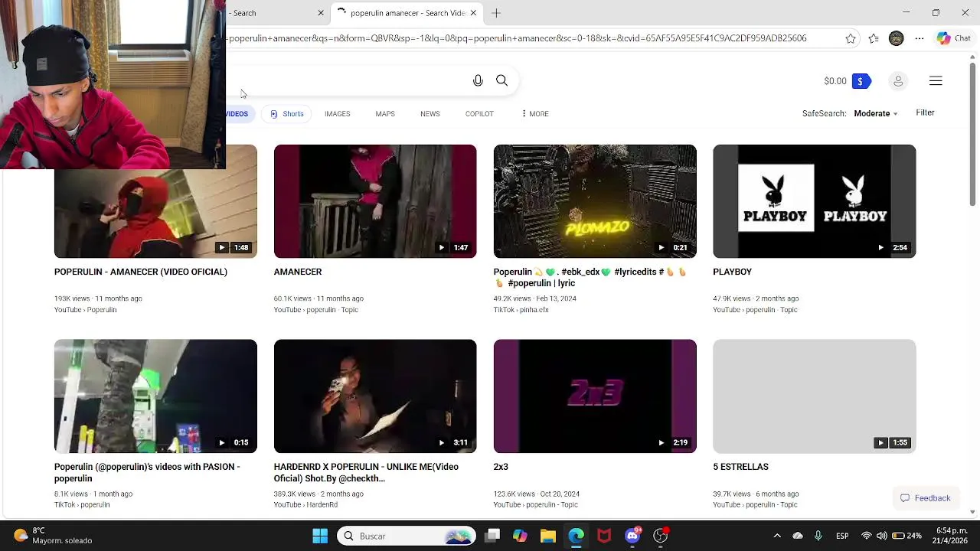
Task: Click the play icon on the 2:19 video
Action: point(661,442)
